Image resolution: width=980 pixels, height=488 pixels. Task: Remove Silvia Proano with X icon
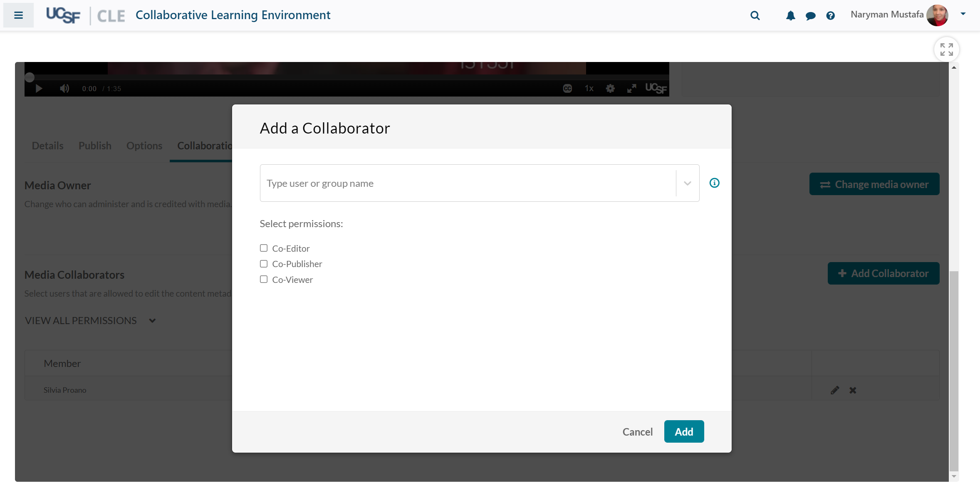click(853, 390)
